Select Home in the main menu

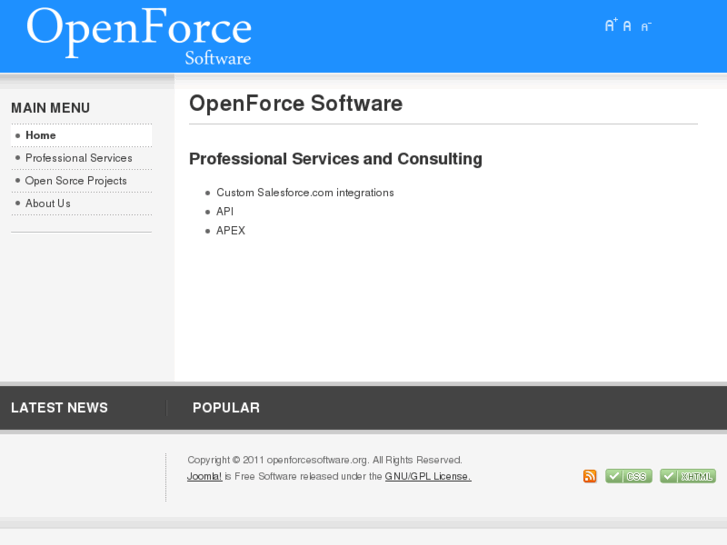click(x=82, y=135)
